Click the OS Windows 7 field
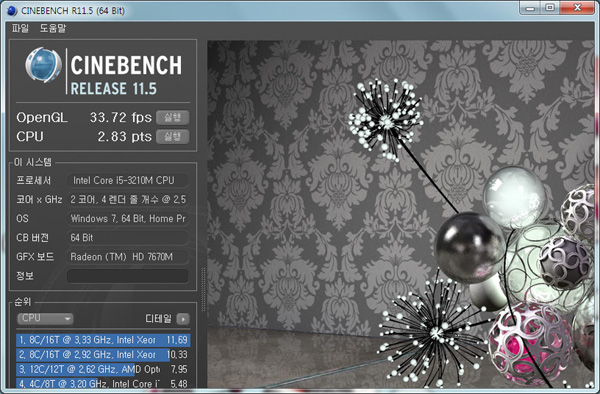Image resolution: width=600 pixels, height=394 pixels. click(x=128, y=218)
